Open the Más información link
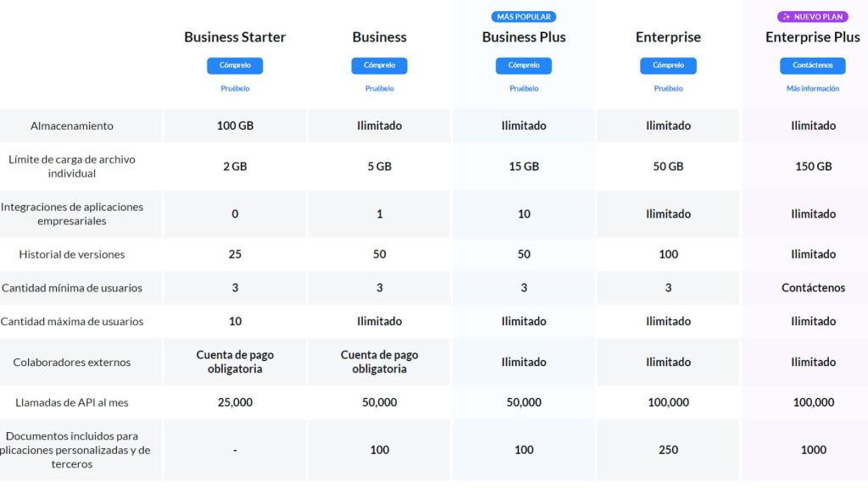The height and width of the screenshot is (488, 868). [813, 88]
